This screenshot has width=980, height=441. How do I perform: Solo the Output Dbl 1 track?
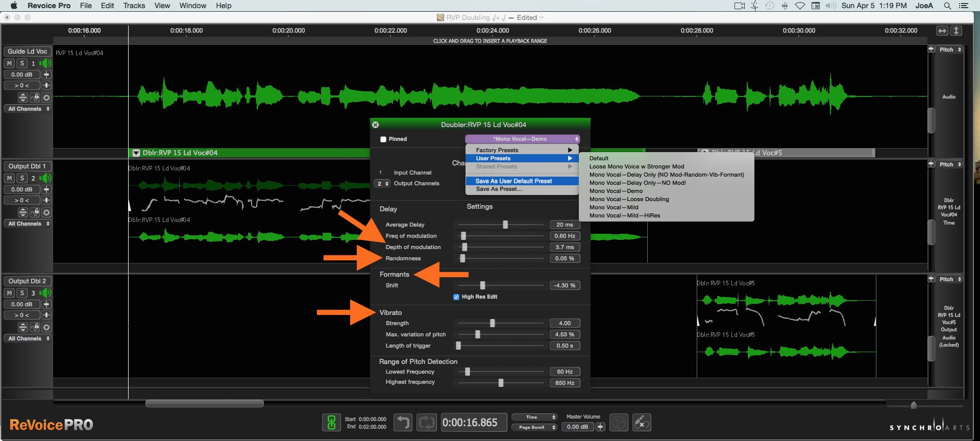[22, 178]
